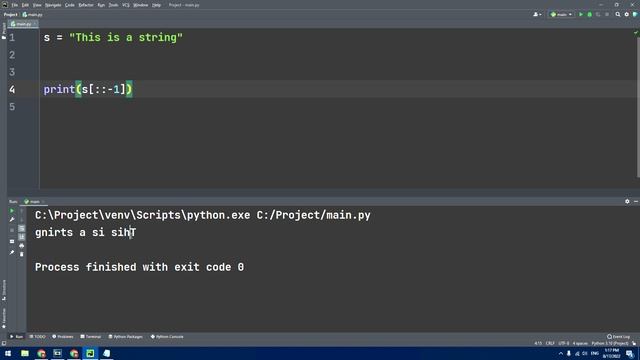Open the main run configuration dropdown
640x360 pixels.
pos(561,14)
